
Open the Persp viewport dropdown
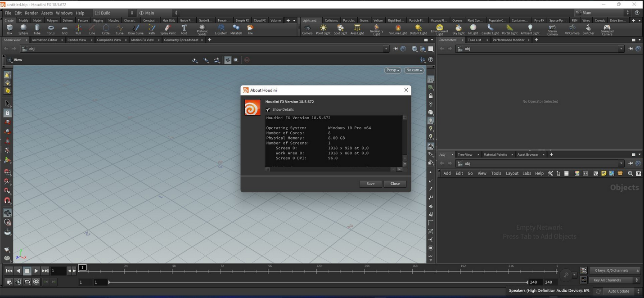pos(392,70)
